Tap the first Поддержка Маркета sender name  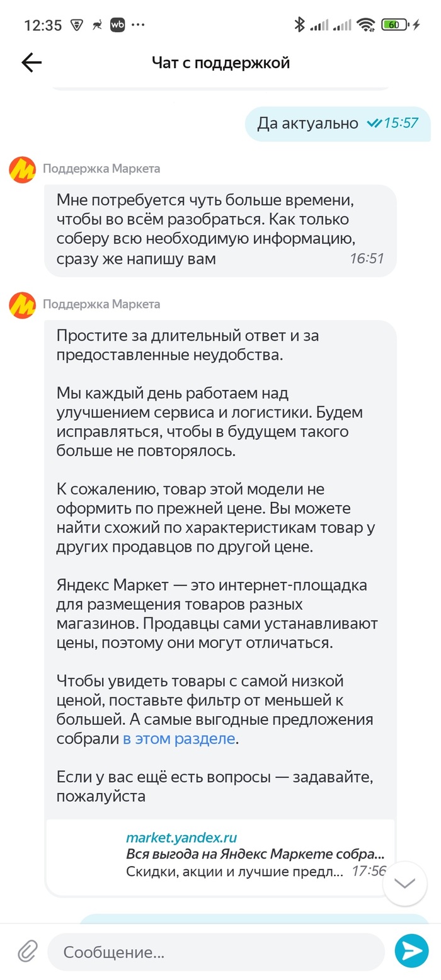(x=101, y=168)
